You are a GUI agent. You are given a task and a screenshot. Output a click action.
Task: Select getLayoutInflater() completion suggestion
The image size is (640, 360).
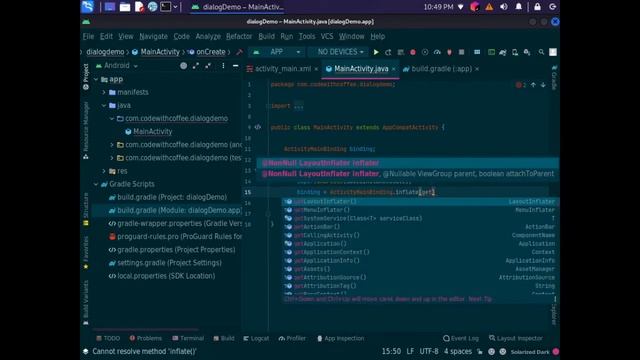(x=419, y=202)
